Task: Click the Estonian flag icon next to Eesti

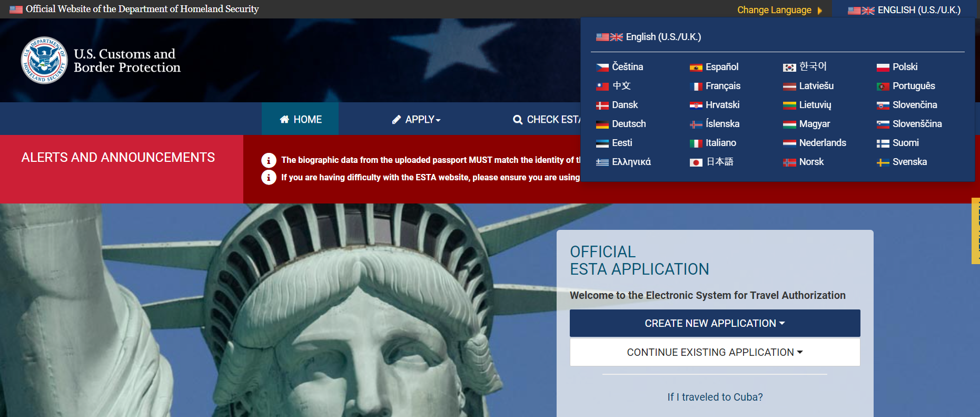Action: pyautogui.click(x=602, y=143)
